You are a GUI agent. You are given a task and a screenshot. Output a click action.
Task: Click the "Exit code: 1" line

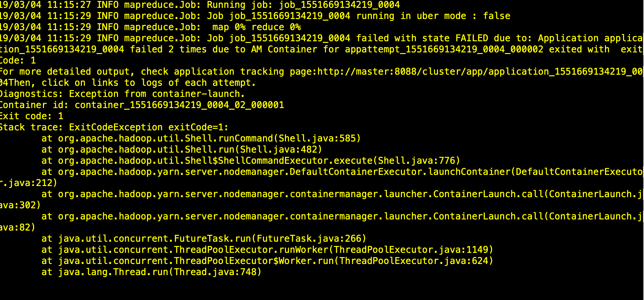tap(31, 116)
